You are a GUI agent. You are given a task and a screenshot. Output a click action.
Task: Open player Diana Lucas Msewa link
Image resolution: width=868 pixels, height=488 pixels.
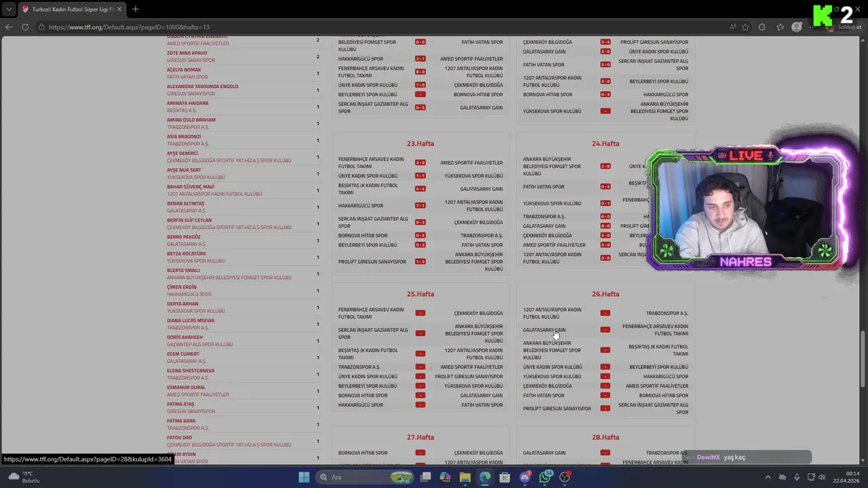(x=191, y=321)
